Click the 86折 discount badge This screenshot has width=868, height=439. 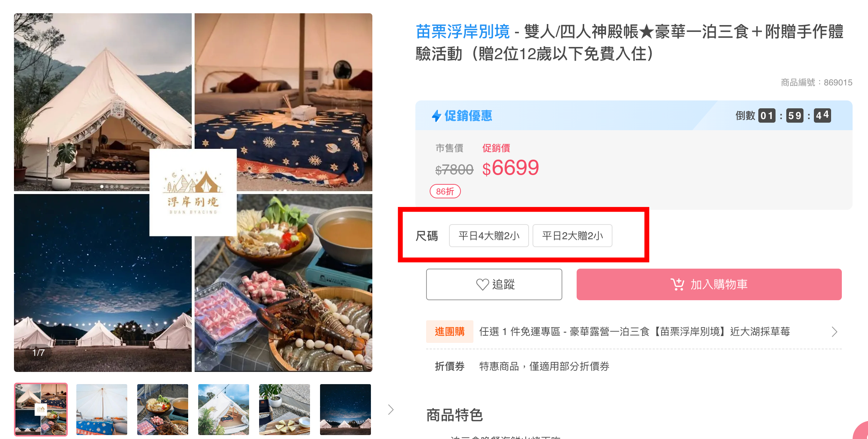click(x=445, y=192)
